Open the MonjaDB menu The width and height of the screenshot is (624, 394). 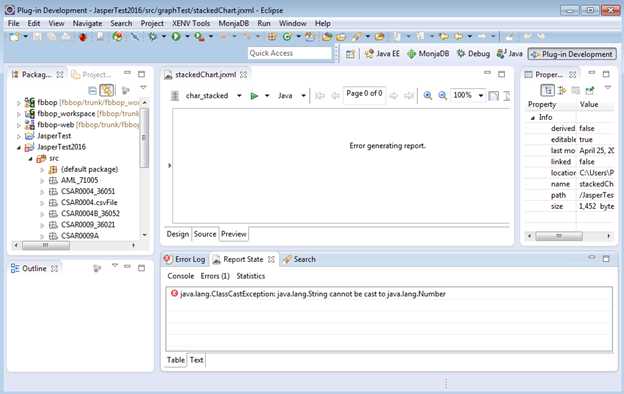point(234,23)
